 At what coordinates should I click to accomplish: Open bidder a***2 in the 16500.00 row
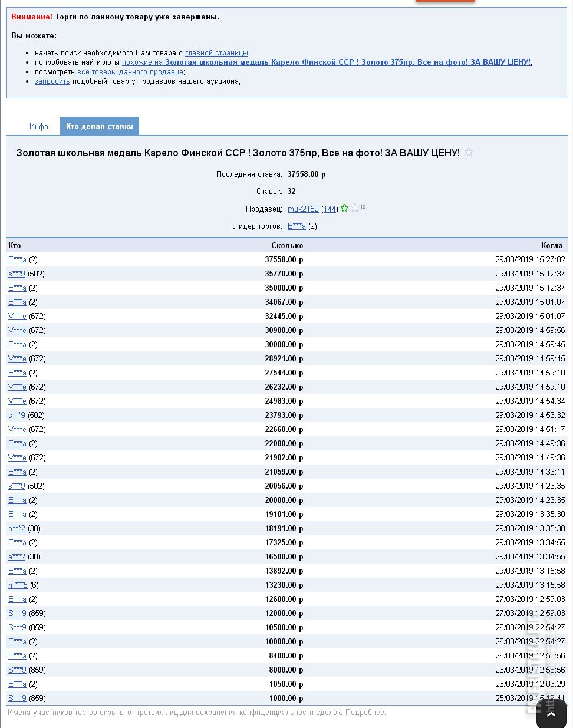point(17,557)
